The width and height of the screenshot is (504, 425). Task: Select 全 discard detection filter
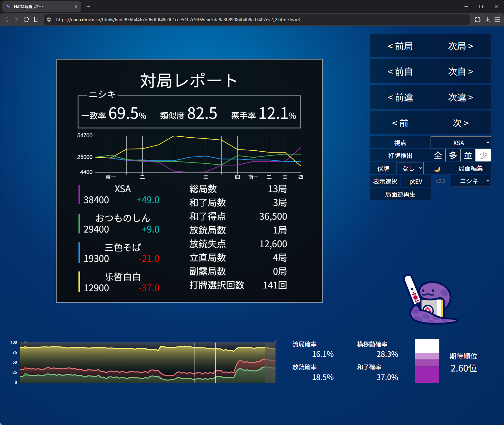[x=438, y=156]
